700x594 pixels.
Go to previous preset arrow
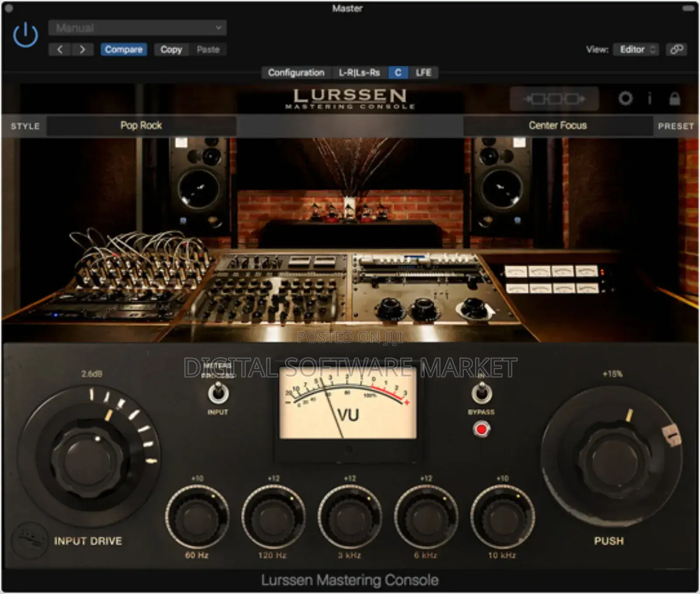pos(60,49)
